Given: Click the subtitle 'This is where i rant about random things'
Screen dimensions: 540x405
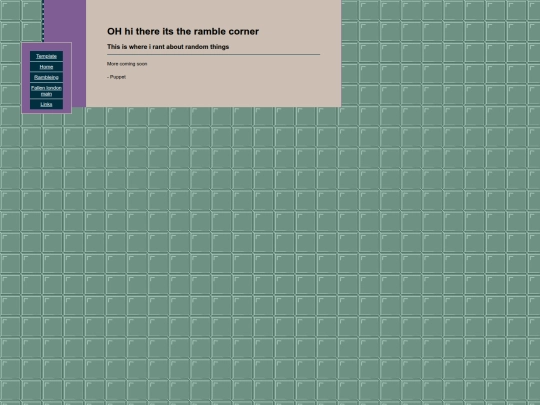Looking at the screenshot, I should [x=168, y=46].
